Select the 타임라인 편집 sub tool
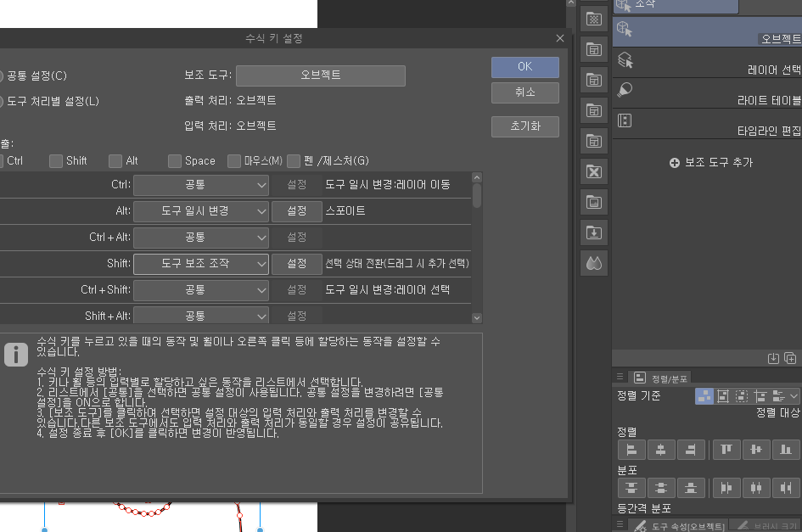802x532 pixels. click(x=708, y=124)
